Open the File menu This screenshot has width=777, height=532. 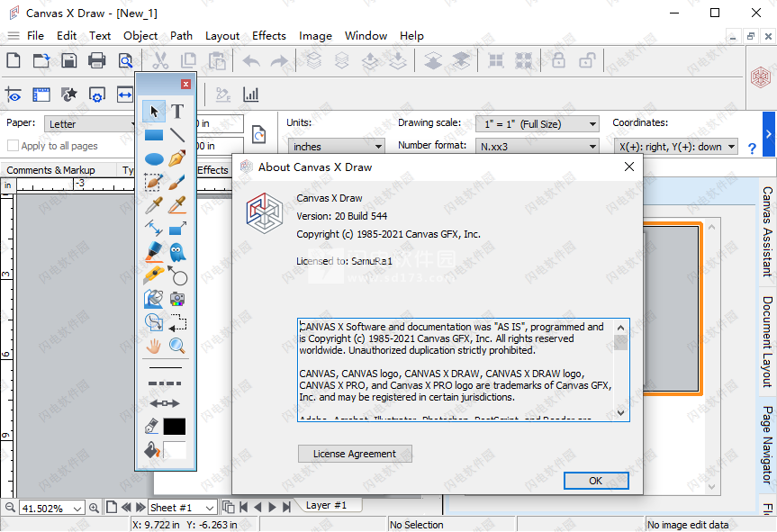tap(35, 36)
